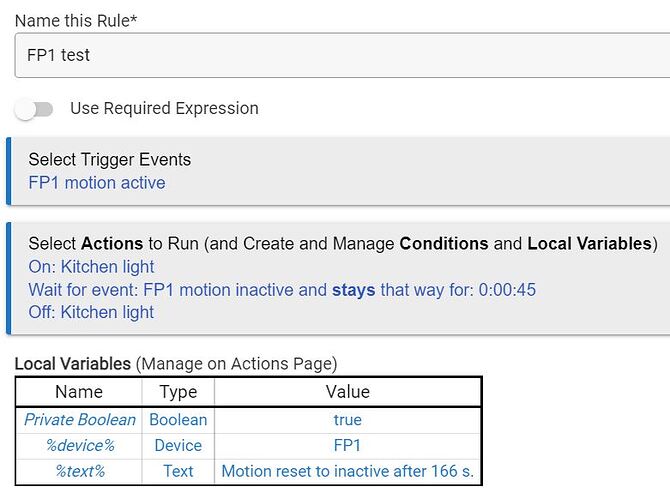Click the Name column header in variables table
The height and width of the screenshot is (499, 670).
[79, 392]
